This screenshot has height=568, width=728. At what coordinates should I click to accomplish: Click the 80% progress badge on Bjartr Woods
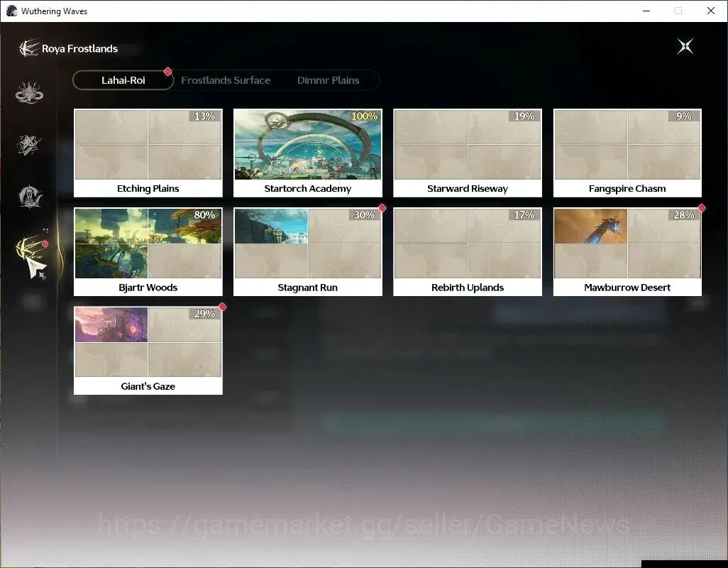pyautogui.click(x=204, y=215)
